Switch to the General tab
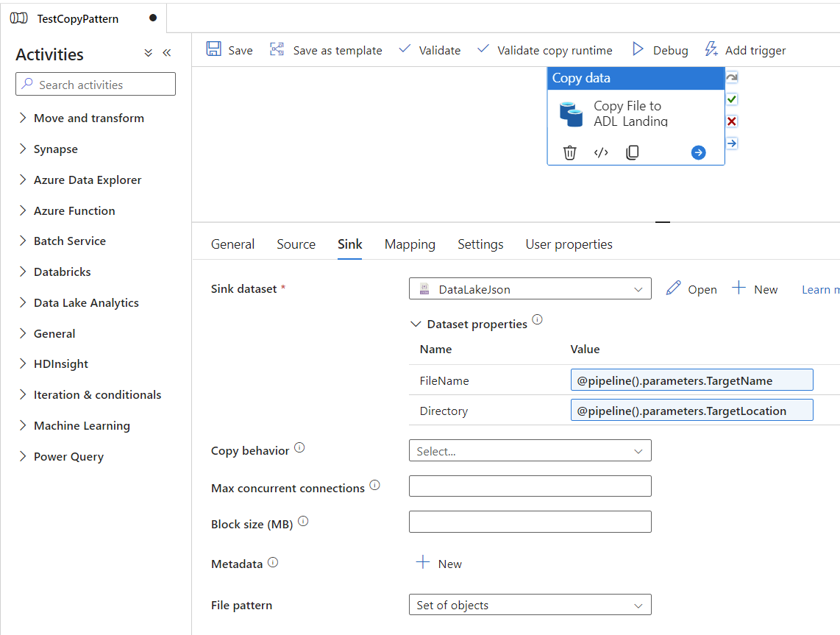Viewport: 840px width, 635px height. (232, 244)
